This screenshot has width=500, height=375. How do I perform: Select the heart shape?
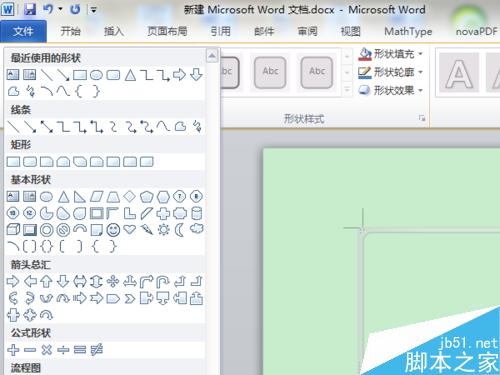click(130, 230)
